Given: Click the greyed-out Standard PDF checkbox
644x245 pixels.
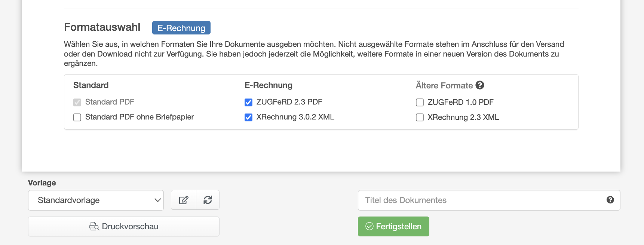Looking at the screenshot, I should pyautogui.click(x=77, y=102).
